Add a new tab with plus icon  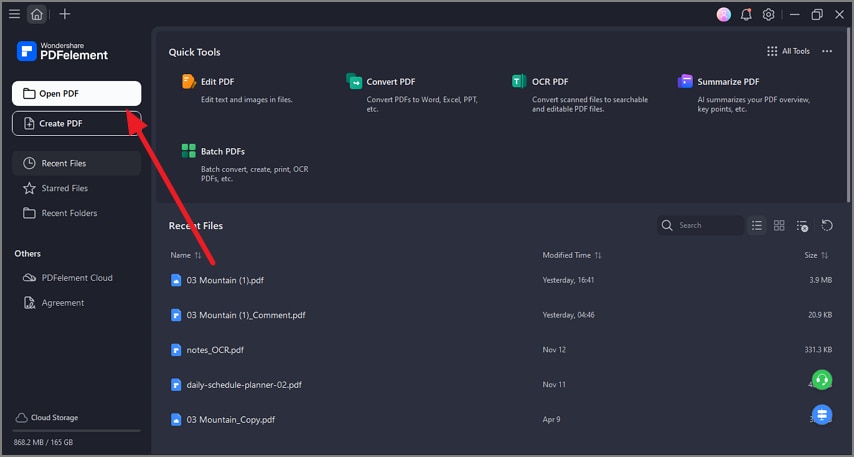(65, 14)
